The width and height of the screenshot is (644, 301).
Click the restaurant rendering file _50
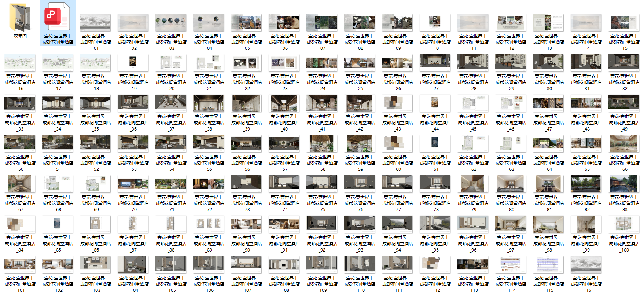click(20, 144)
